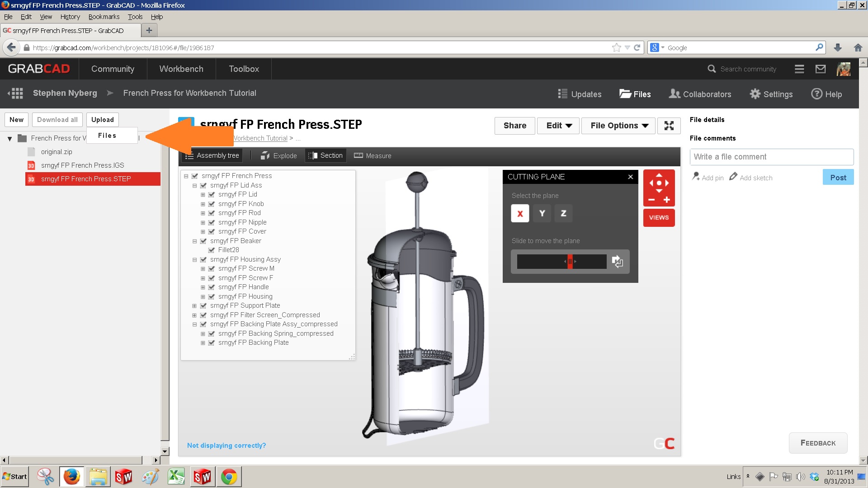The width and height of the screenshot is (868, 488).
Task: Click the VIEWS button
Action: coord(659,217)
